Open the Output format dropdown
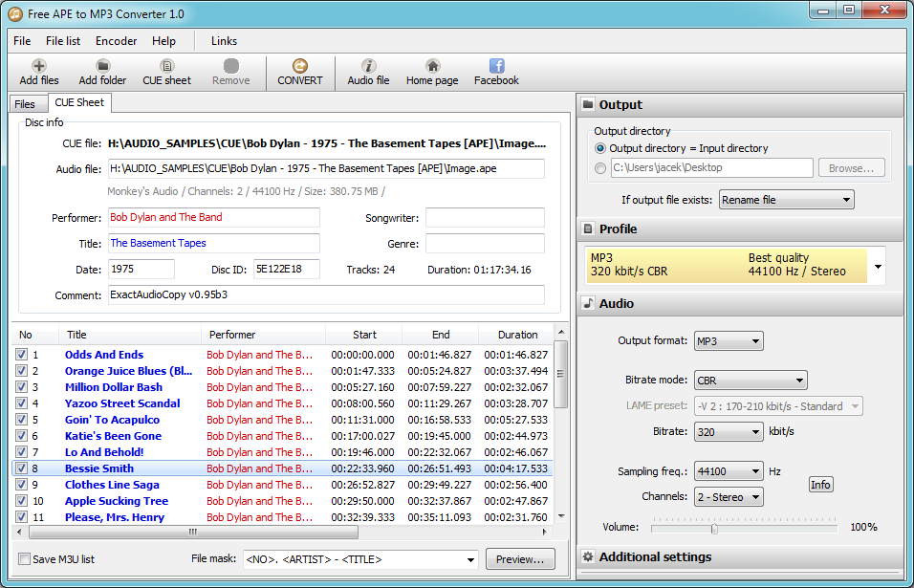This screenshot has width=914, height=588. pyautogui.click(x=729, y=341)
